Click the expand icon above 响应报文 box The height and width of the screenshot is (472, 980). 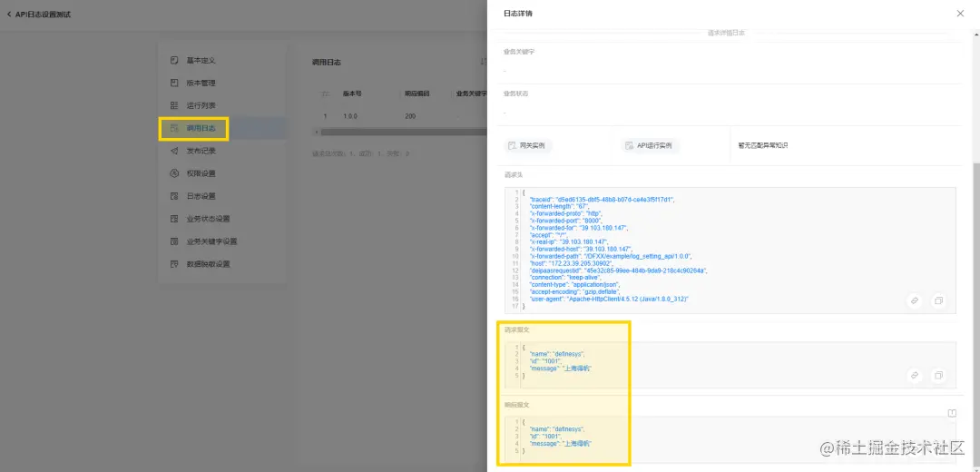coord(952,413)
